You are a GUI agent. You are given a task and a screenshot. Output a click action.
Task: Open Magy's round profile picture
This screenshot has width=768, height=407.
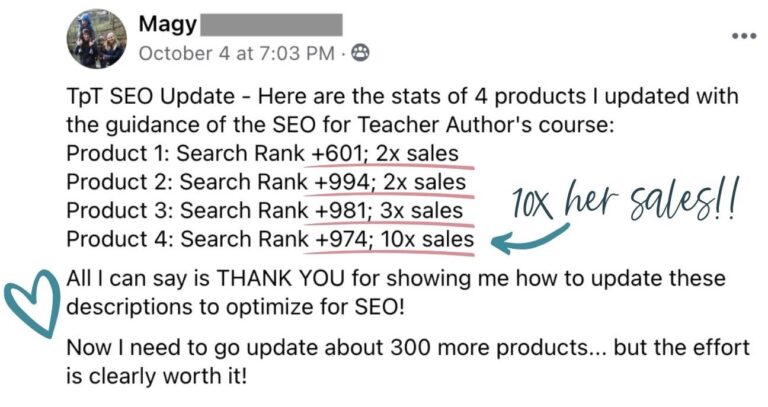(x=97, y=39)
